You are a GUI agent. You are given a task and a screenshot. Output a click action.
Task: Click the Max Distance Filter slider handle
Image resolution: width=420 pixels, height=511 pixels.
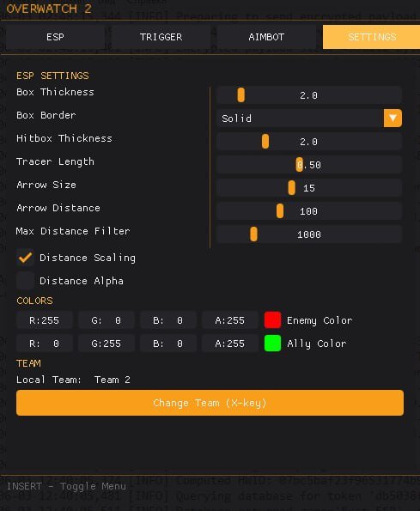tap(253, 234)
